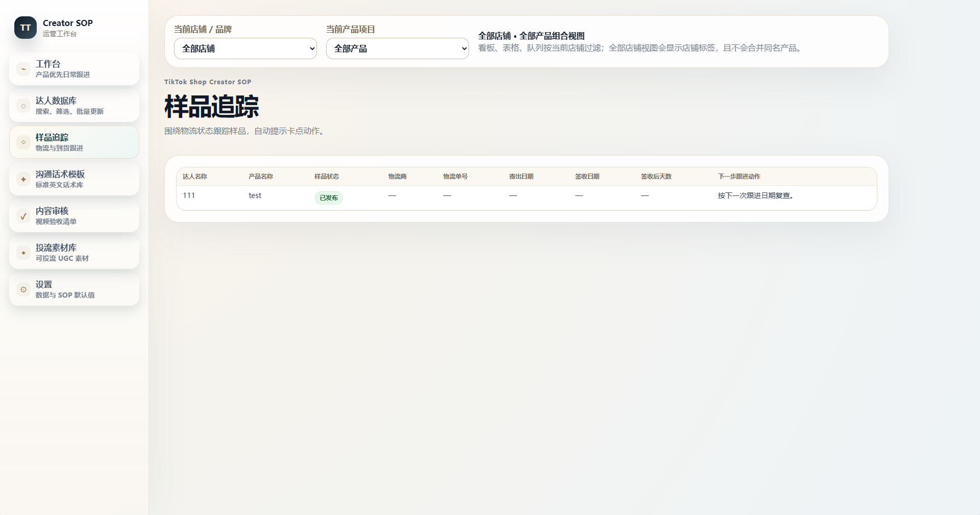Screen dimensions: 980x515
Task: Click the 签收日期 column header
Action: (587, 177)
